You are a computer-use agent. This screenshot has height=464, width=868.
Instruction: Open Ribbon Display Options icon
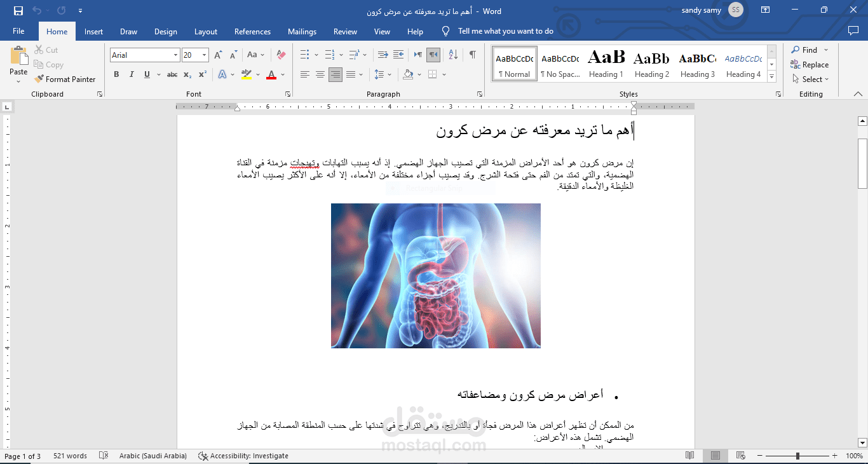click(765, 10)
